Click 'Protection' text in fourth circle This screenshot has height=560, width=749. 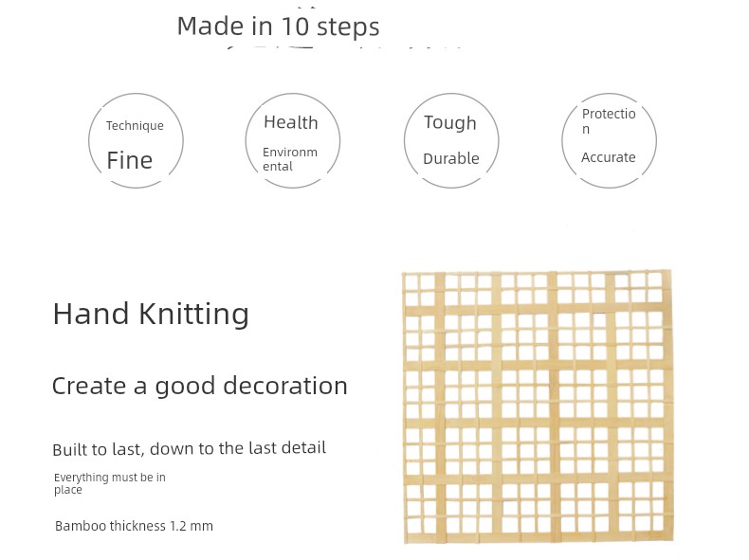click(x=609, y=120)
